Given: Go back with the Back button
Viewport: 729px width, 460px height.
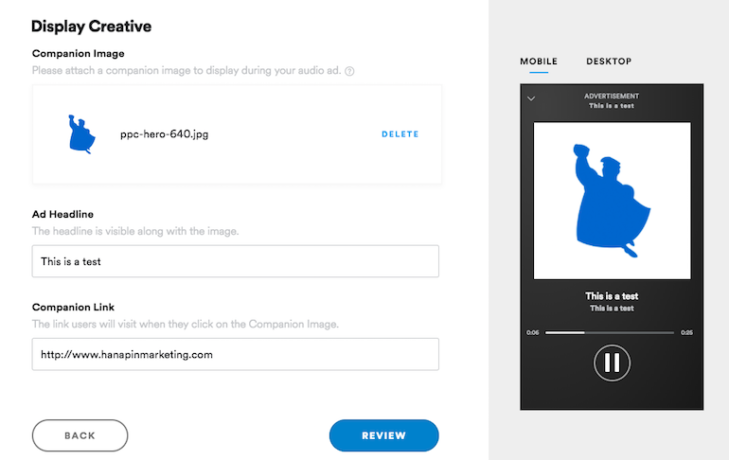Looking at the screenshot, I should click(80, 435).
